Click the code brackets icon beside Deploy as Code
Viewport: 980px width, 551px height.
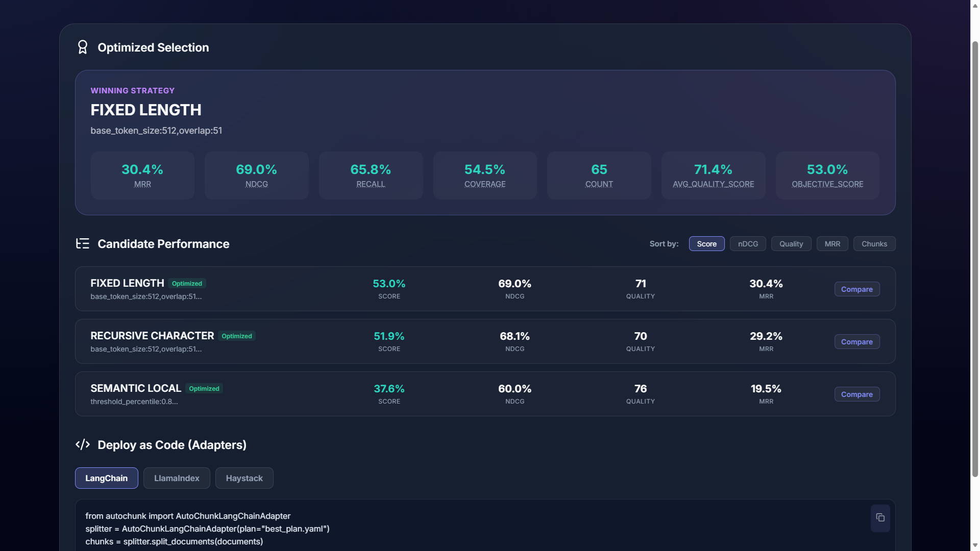point(83,444)
